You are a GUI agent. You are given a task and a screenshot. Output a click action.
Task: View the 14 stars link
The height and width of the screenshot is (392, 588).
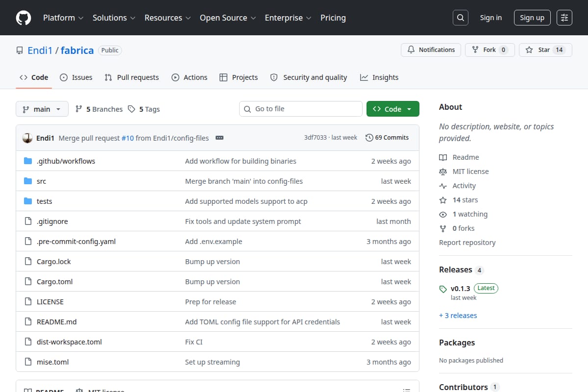pyautogui.click(x=459, y=200)
